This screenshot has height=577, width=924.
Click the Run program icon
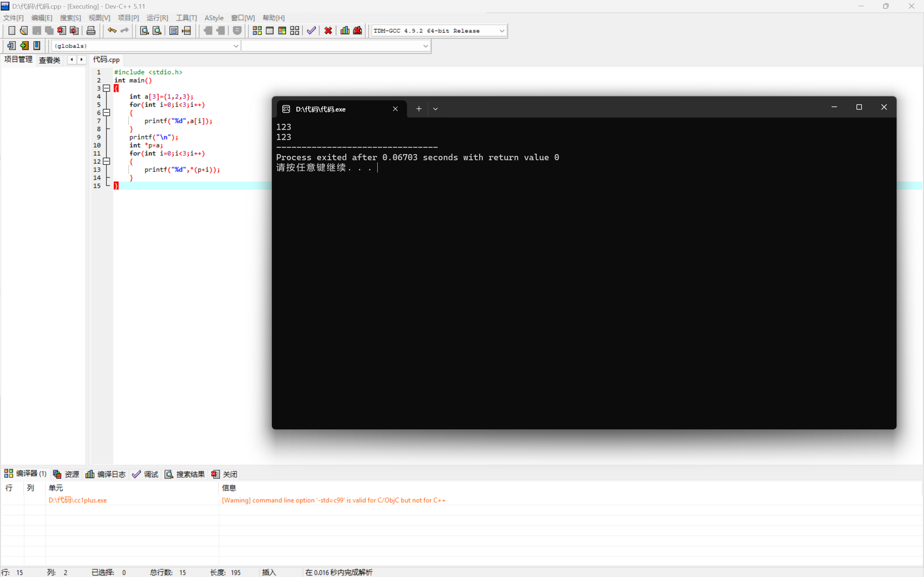click(270, 31)
